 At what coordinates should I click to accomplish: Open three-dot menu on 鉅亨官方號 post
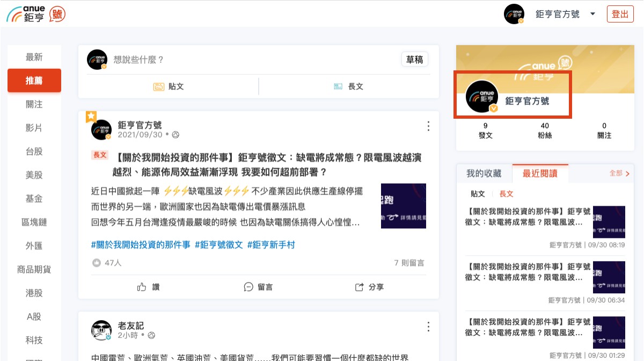[428, 126]
